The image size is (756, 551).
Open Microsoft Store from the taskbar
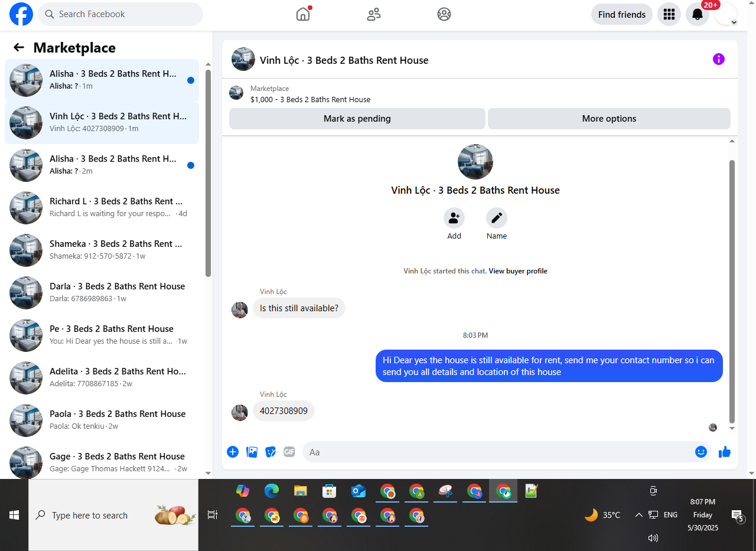tap(329, 491)
